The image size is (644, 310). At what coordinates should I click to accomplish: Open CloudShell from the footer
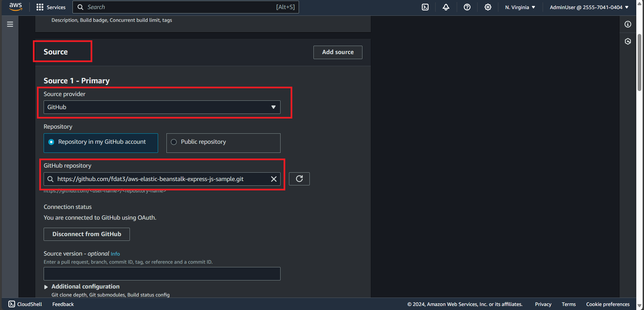point(25,304)
